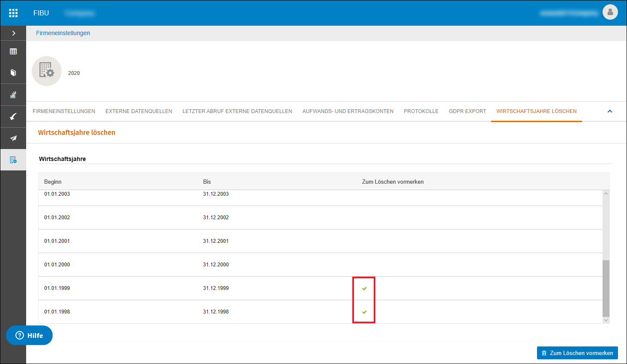Click the book icon in sidebar
This screenshot has height=364, width=627.
(13, 73)
